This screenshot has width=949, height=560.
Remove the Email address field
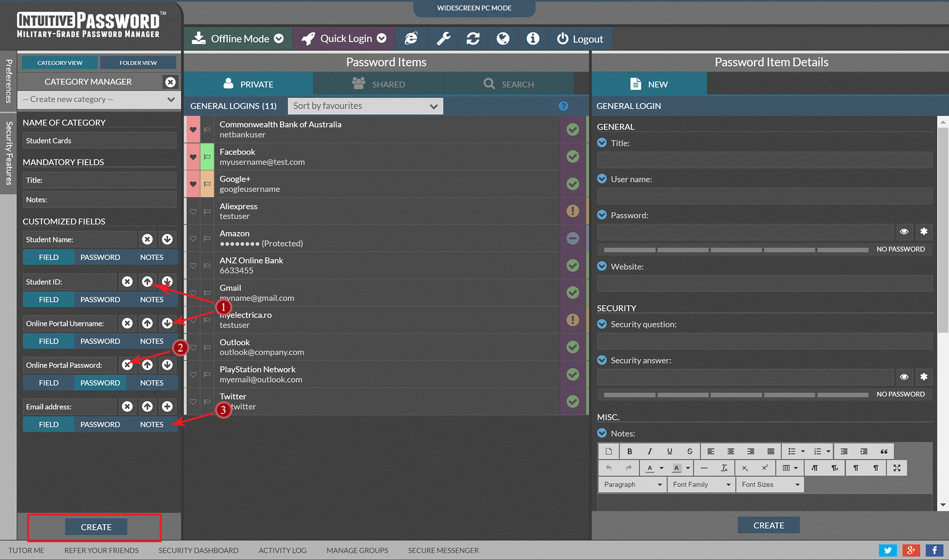click(x=127, y=406)
